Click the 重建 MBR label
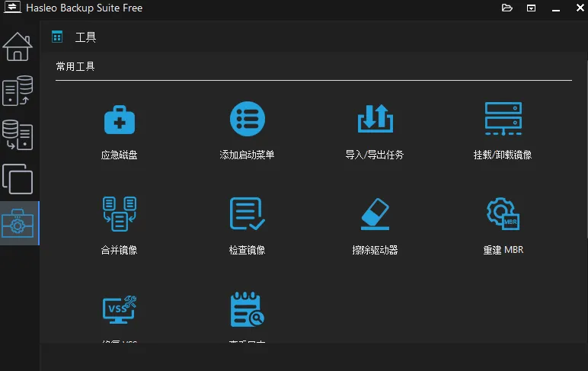Viewport: 588px width, 371px height. point(503,250)
